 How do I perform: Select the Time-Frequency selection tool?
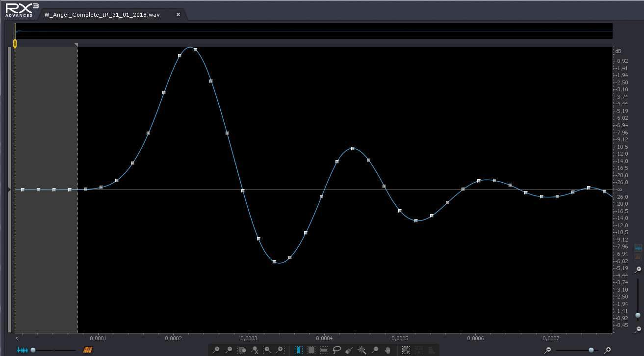click(x=311, y=350)
